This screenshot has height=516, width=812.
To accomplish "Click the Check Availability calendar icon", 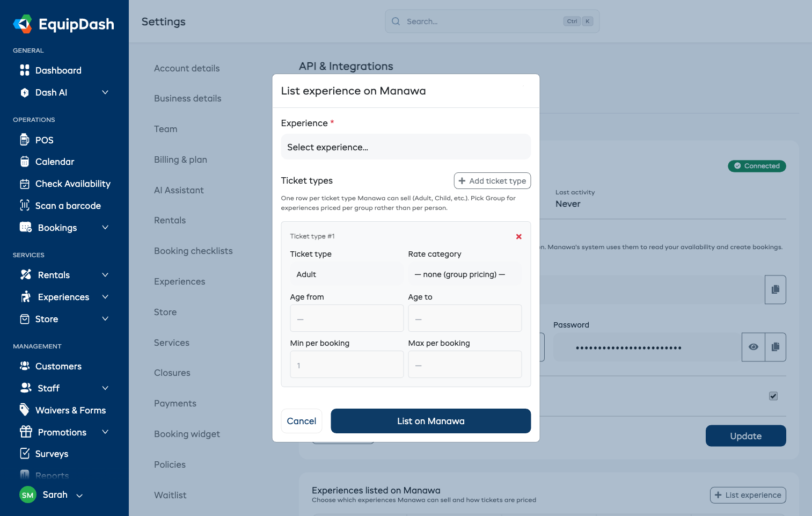I will [25, 184].
